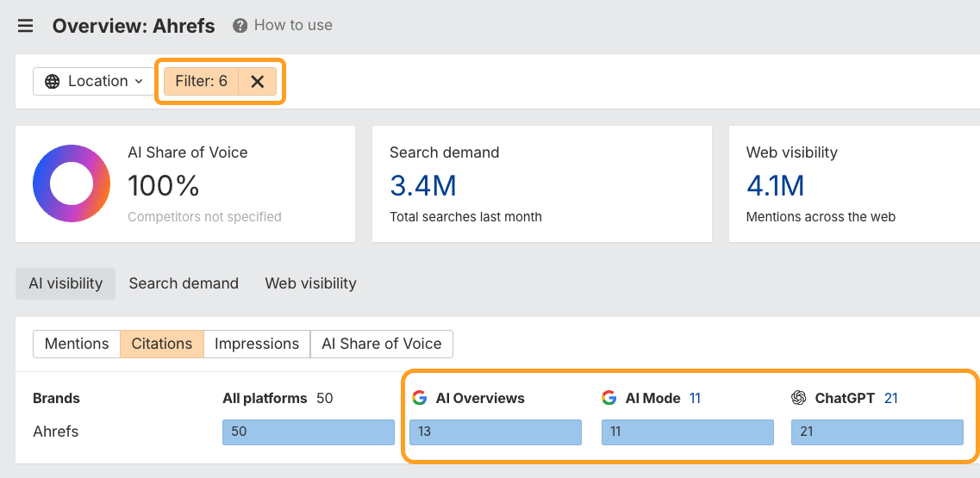The height and width of the screenshot is (478, 980).
Task: Click the Web visibility card title
Action: (792, 152)
